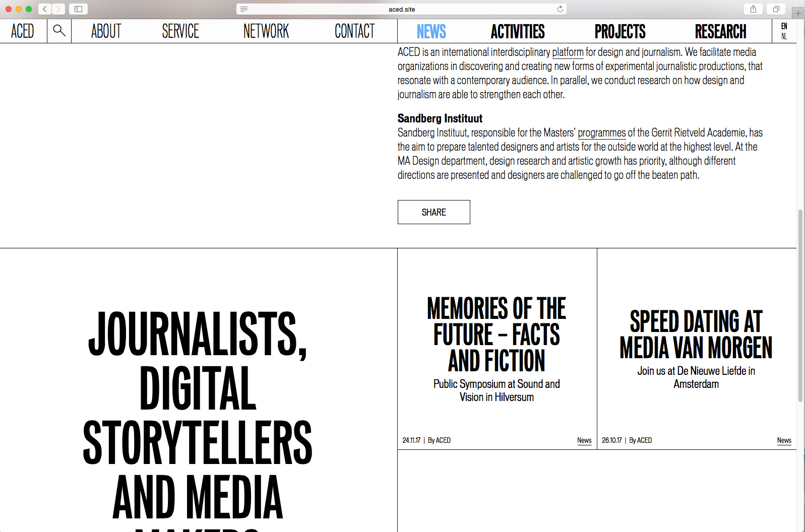Click the aced.site address field
805x532 pixels.
(401, 9)
